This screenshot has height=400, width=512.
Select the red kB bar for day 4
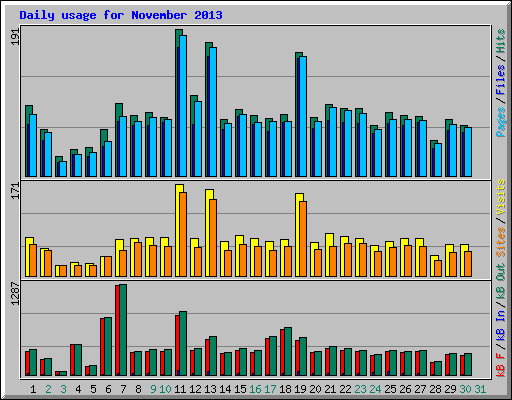click(72, 360)
